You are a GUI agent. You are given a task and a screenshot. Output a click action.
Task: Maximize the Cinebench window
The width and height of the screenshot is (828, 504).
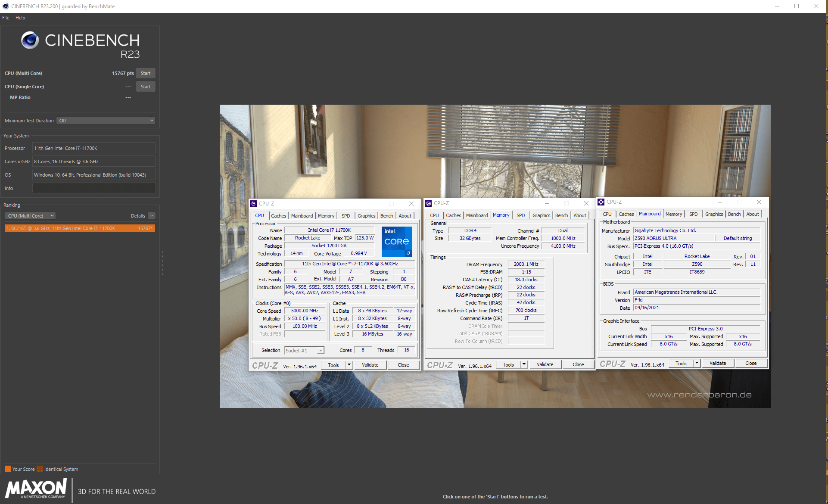(797, 6)
